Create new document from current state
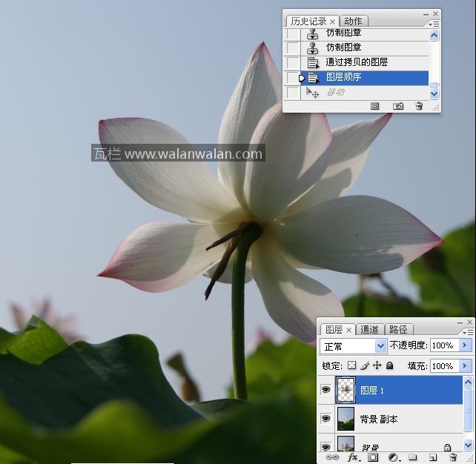476x464 pixels. point(375,107)
